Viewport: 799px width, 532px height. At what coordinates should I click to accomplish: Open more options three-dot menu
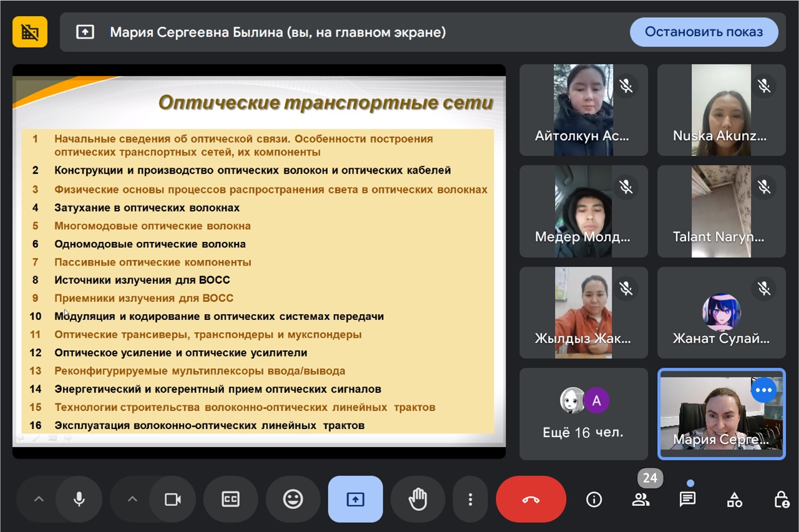470,499
